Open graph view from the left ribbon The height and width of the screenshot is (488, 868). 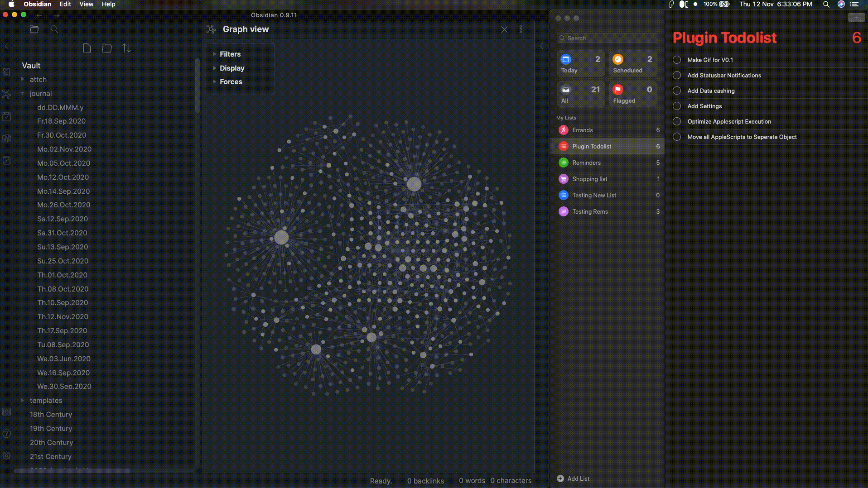coord(7,94)
